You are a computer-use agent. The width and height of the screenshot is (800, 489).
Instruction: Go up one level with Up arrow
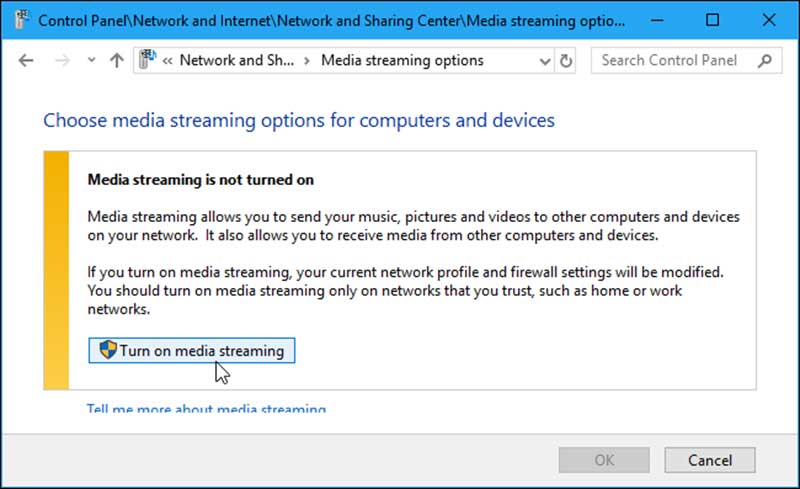[x=116, y=61]
